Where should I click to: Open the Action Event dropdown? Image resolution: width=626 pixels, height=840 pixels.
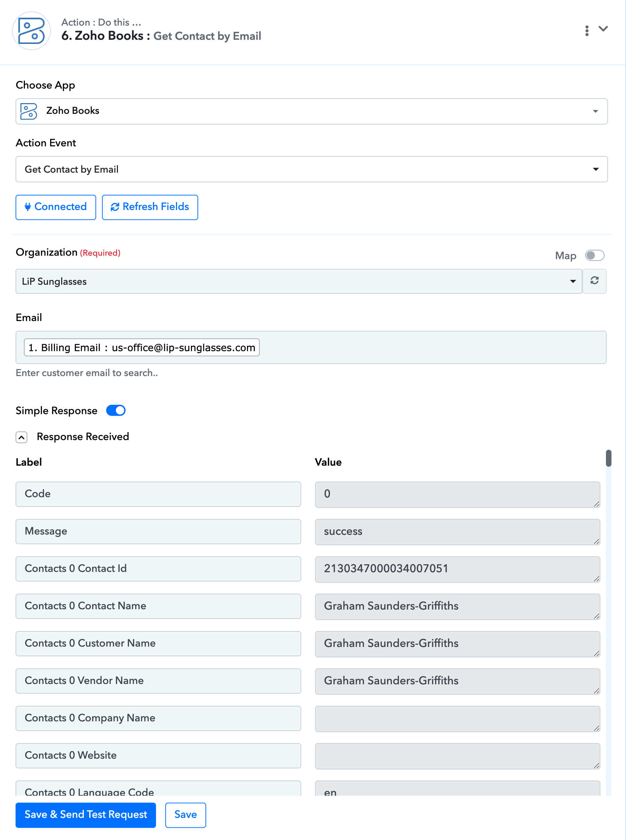[312, 169]
